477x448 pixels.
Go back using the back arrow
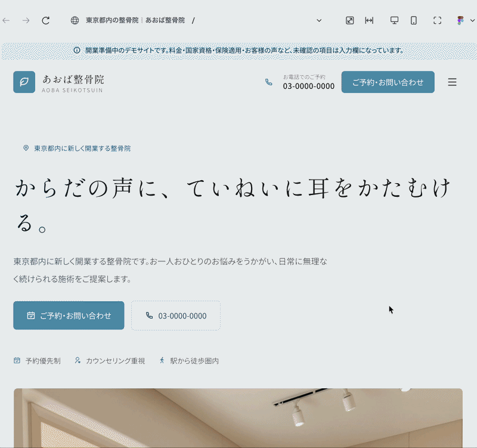pos(6,21)
